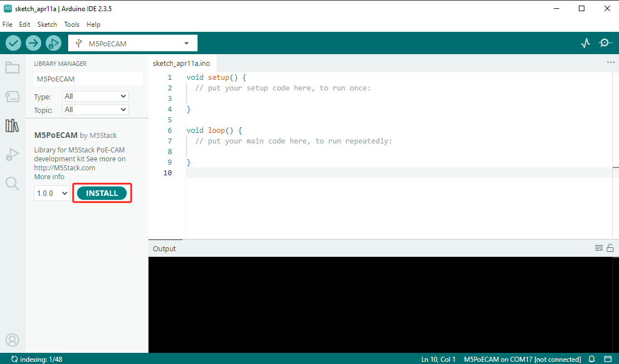Toggle bottom panel icon in status bar
The image size is (619, 364).
608,359
